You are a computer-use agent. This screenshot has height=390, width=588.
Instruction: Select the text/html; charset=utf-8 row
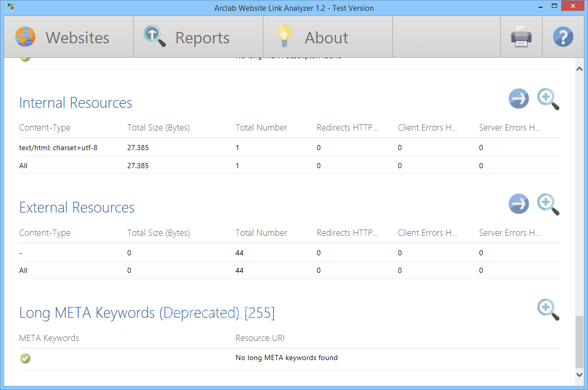click(58, 148)
